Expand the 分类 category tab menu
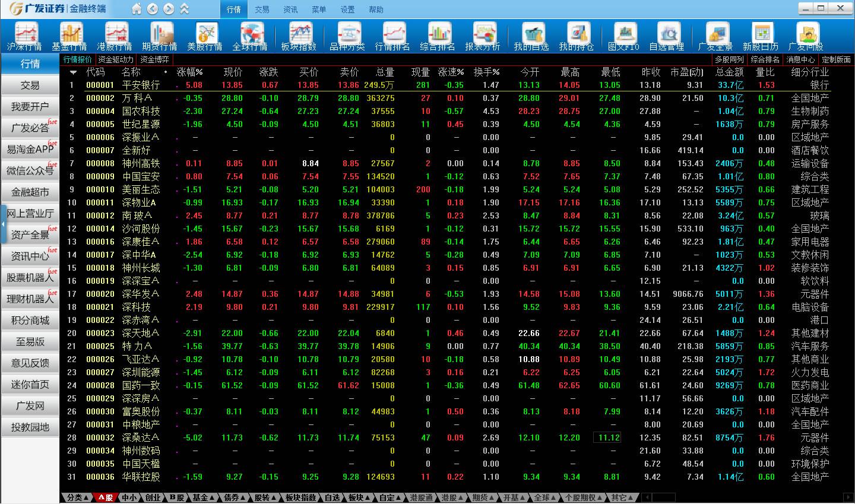 tap(78, 497)
